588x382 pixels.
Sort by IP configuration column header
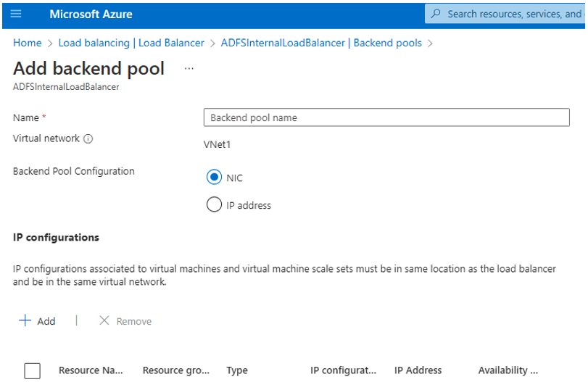pyautogui.click(x=343, y=370)
